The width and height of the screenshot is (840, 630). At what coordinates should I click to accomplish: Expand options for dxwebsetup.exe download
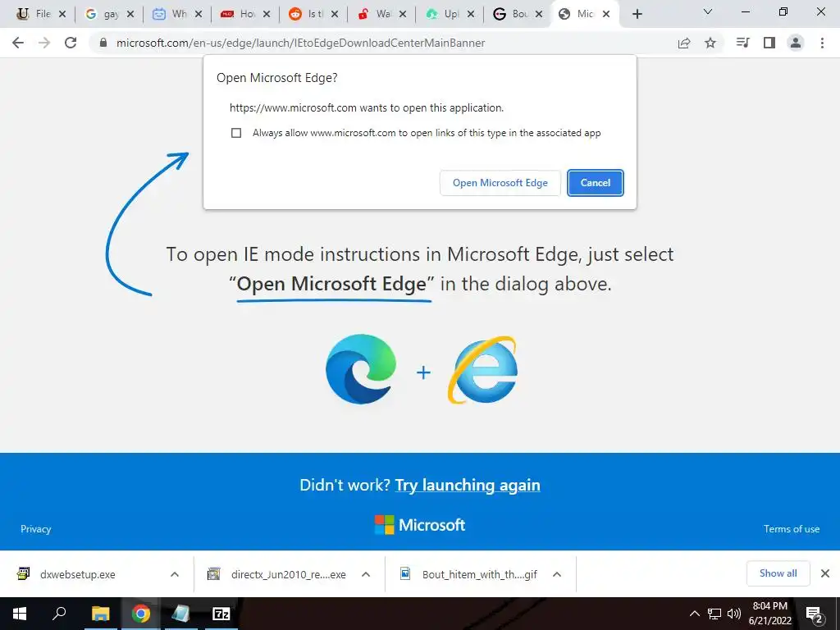pyautogui.click(x=175, y=574)
